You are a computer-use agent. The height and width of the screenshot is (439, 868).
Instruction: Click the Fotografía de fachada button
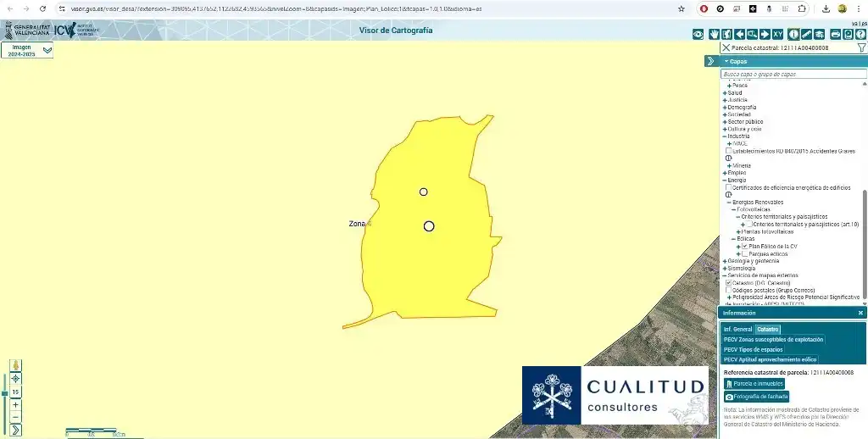(x=756, y=397)
